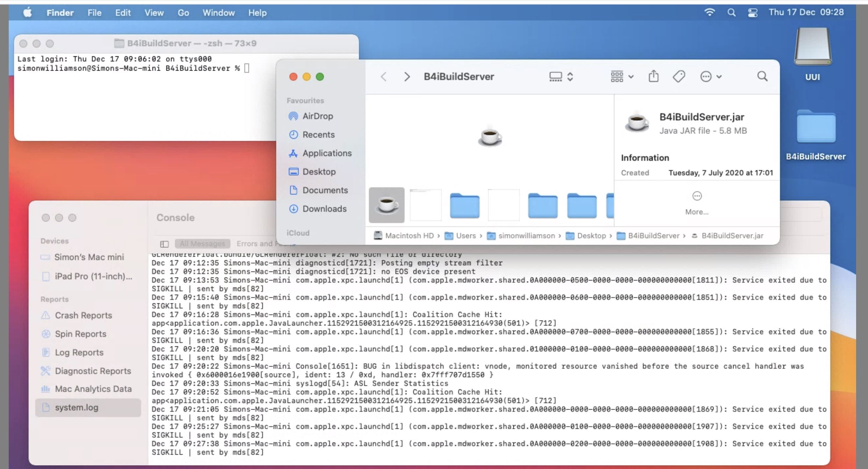Open Applications in Finder sidebar
This screenshot has width=868, height=469.
(327, 153)
